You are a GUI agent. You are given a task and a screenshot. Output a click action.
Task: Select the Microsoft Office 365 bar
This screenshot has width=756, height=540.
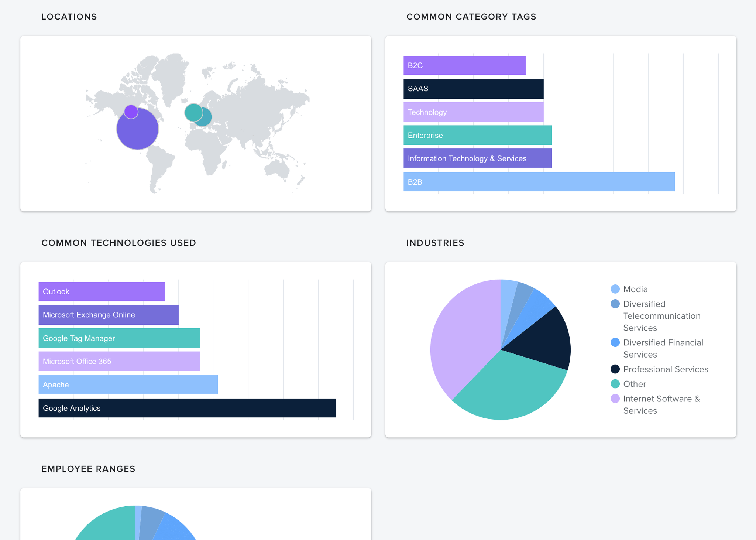pyautogui.click(x=120, y=361)
